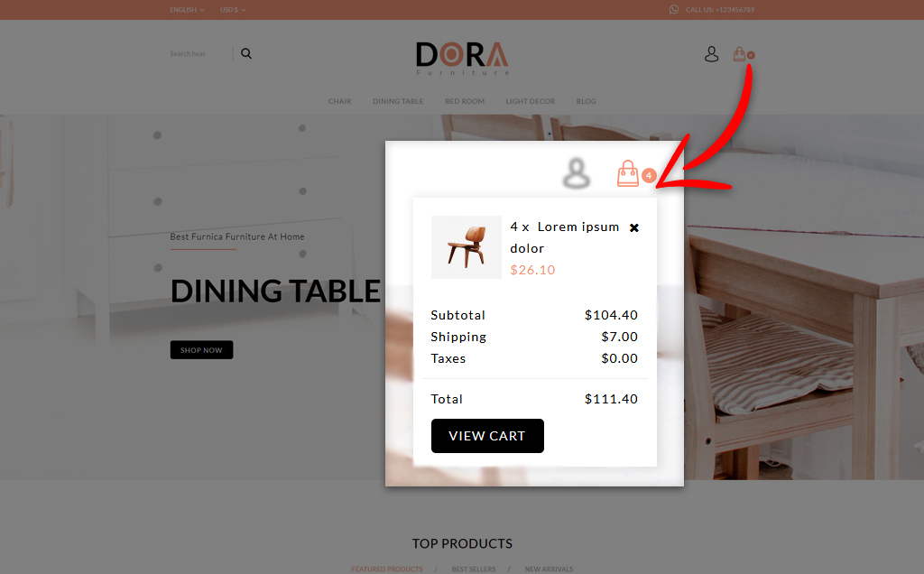Screen dimensions: 924x574
Task: Click the cart count badge showing 4
Action: coord(649,176)
